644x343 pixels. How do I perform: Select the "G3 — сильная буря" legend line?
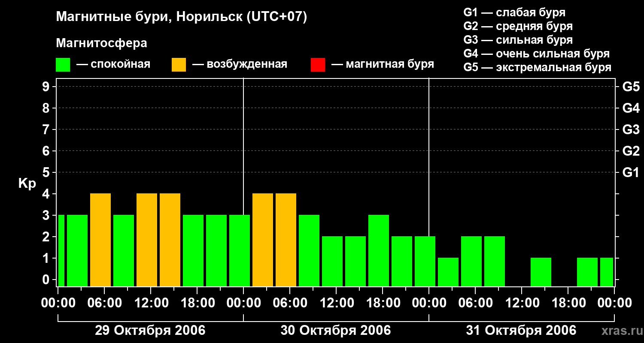518,40
